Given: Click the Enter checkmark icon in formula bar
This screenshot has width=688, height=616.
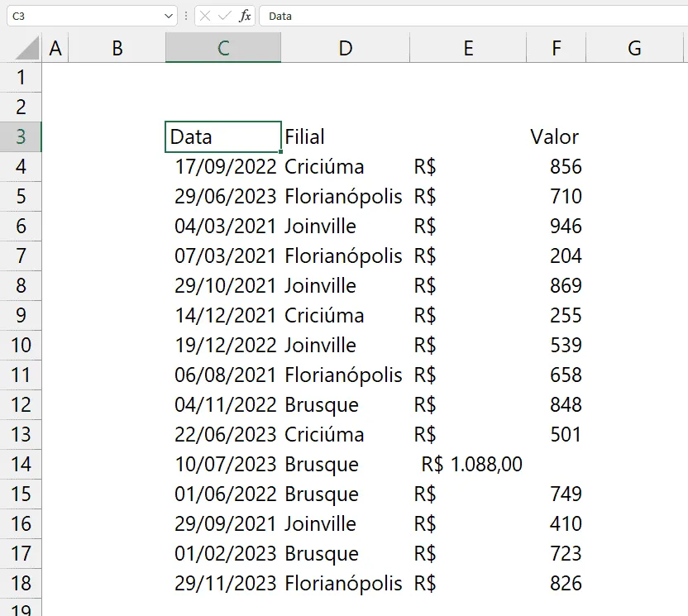Looking at the screenshot, I should point(225,17).
